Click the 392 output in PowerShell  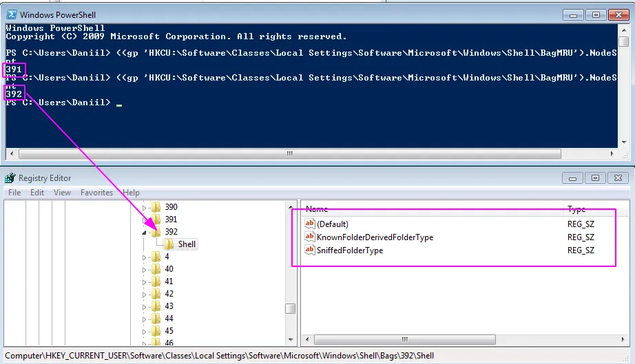14,94
